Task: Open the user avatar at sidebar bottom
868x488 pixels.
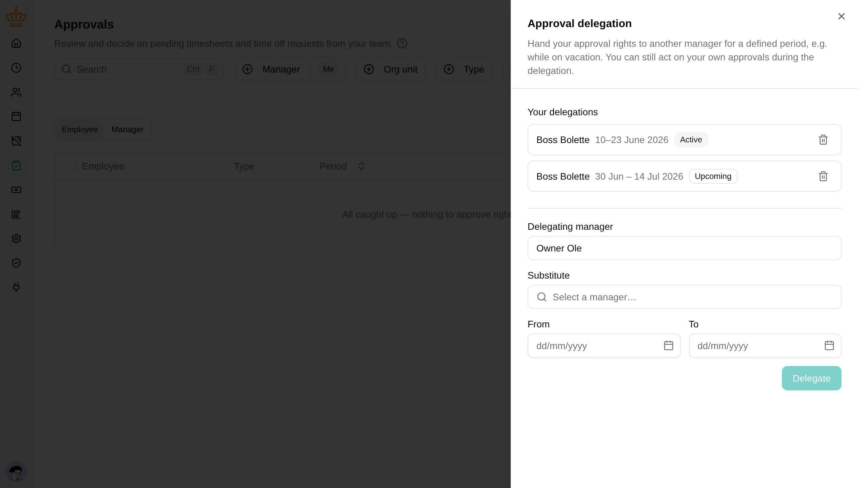Action: pyautogui.click(x=16, y=472)
